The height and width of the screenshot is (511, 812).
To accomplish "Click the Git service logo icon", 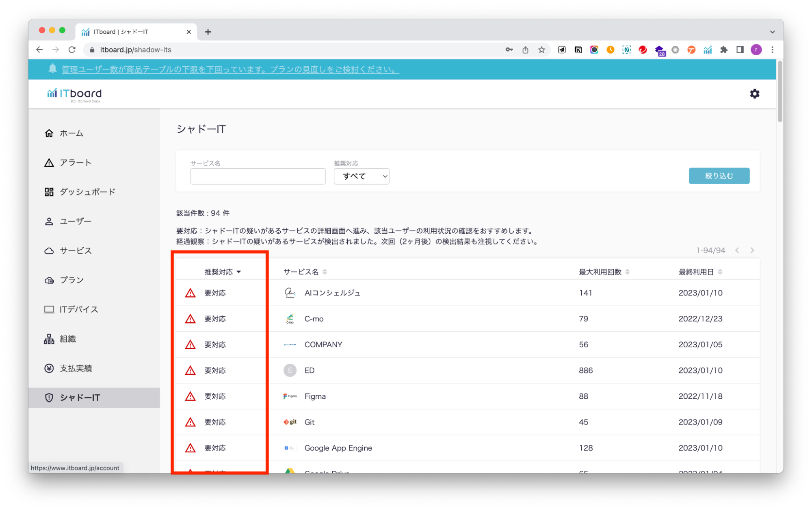I will (290, 422).
